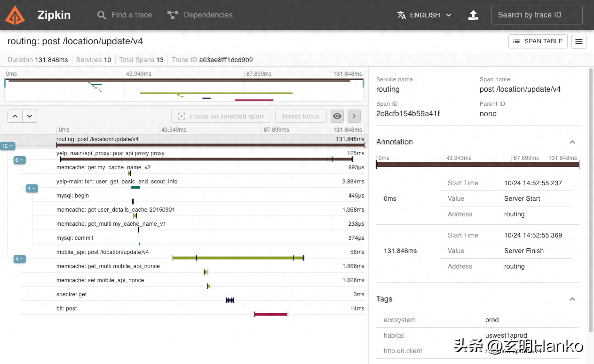
Task: Open the Find a trace page
Action: (x=125, y=15)
